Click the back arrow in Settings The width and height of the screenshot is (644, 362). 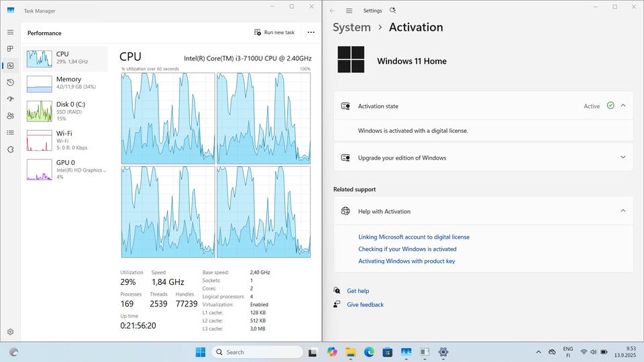[333, 11]
